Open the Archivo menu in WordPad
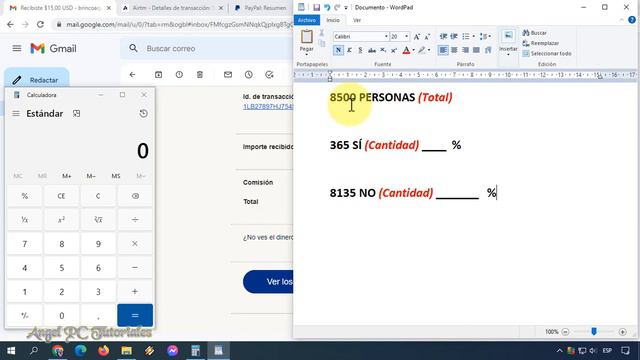640x360 pixels. (x=307, y=20)
